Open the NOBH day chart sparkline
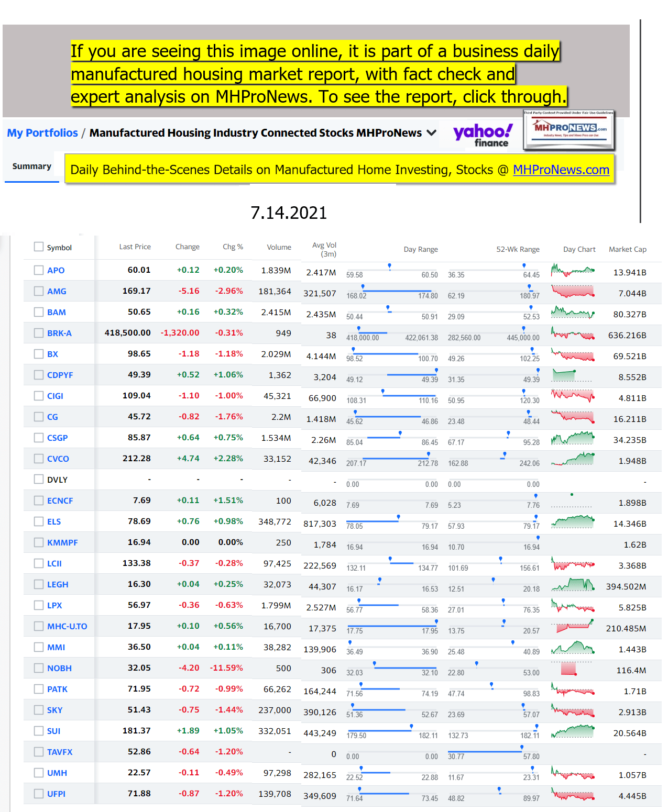The image size is (668, 812). point(573,669)
